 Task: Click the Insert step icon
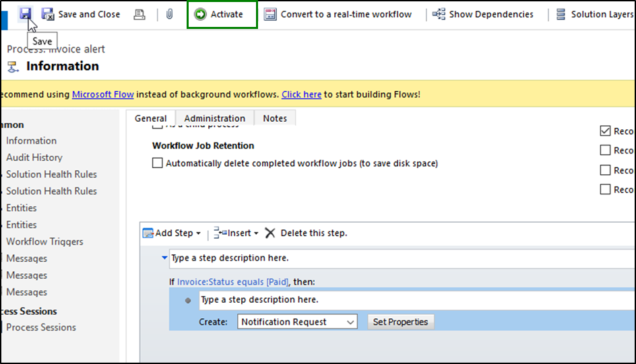[220, 233]
